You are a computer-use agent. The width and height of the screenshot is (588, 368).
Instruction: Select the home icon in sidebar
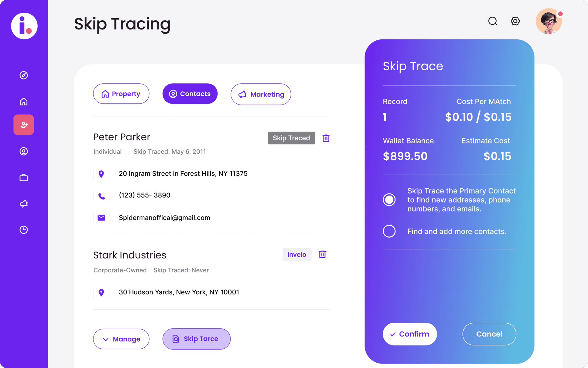[24, 101]
